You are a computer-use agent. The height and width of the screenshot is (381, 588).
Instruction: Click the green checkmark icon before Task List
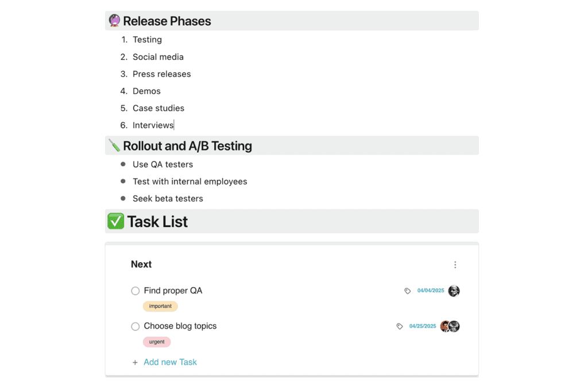click(115, 221)
